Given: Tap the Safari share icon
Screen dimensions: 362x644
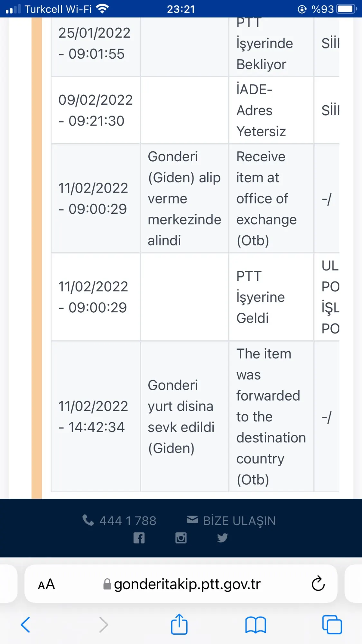Looking at the screenshot, I should [179, 625].
